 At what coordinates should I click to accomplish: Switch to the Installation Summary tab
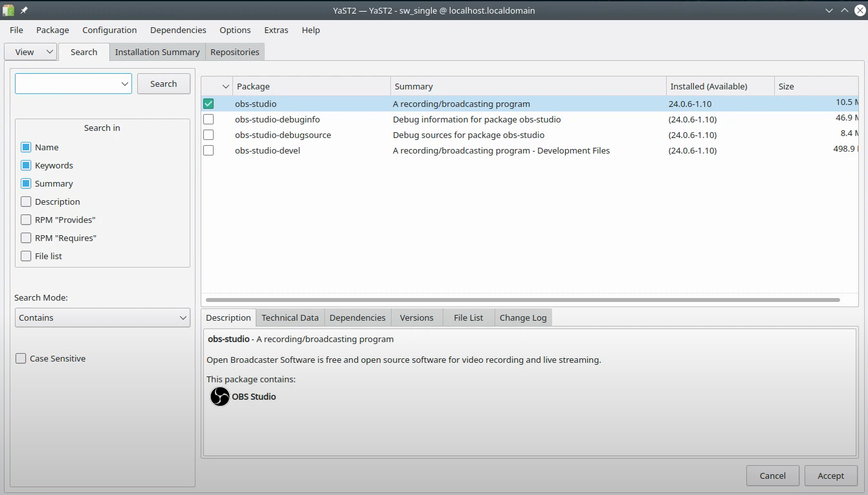(x=157, y=52)
